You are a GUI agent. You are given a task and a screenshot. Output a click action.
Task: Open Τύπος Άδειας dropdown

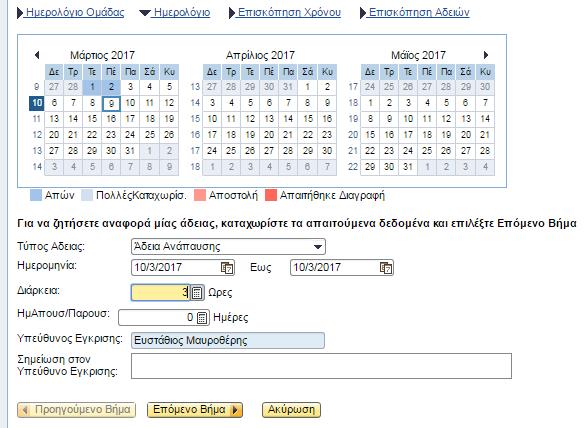318,247
